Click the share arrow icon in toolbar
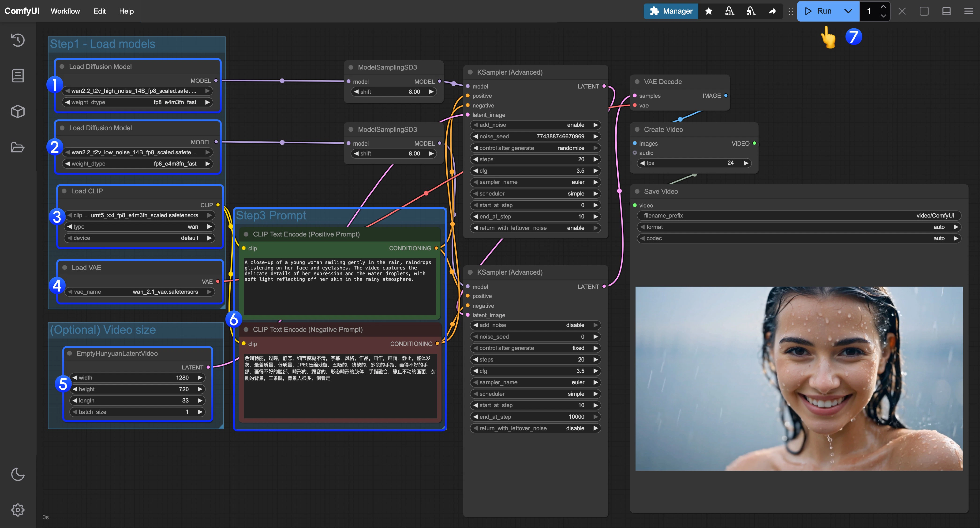The height and width of the screenshot is (528, 980). (x=772, y=11)
